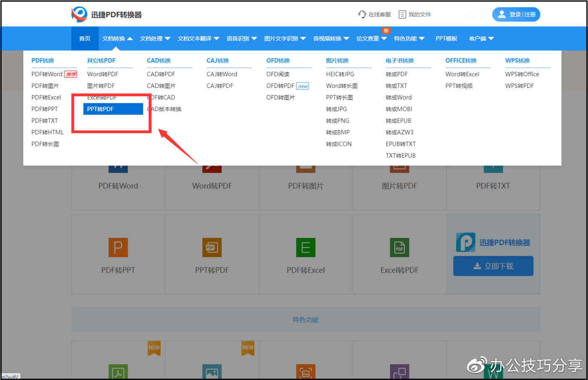
Task: Expand the 客户端 dropdown
Action: [x=481, y=38]
